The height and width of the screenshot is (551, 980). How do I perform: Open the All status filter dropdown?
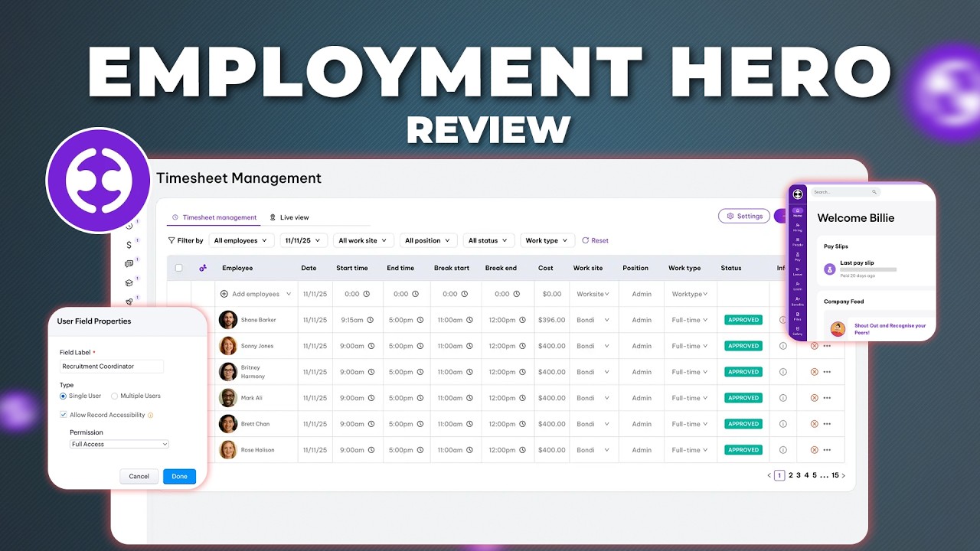click(x=488, y=240)
